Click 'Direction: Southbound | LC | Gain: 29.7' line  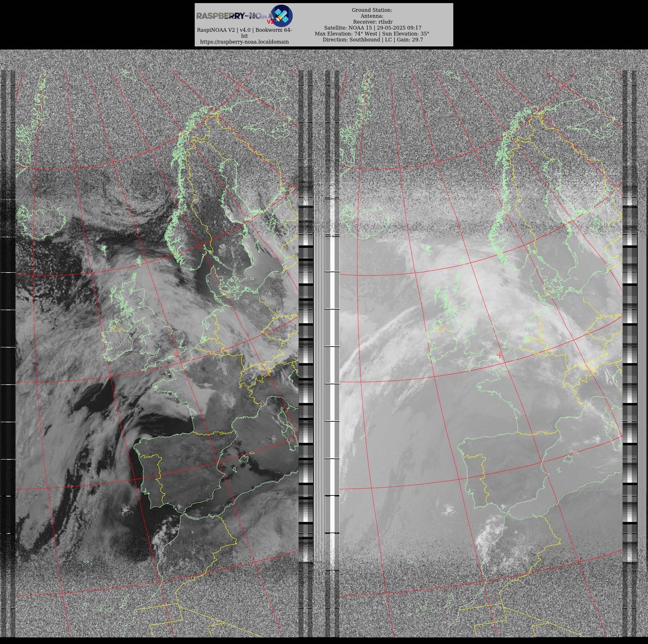(372, 40)
